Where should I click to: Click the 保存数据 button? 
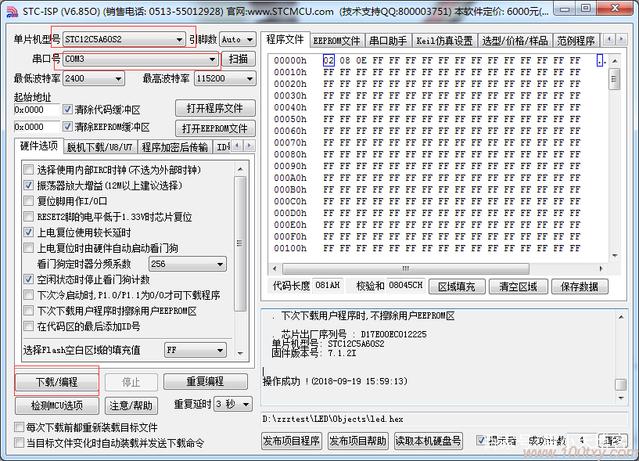pos(579,287)
